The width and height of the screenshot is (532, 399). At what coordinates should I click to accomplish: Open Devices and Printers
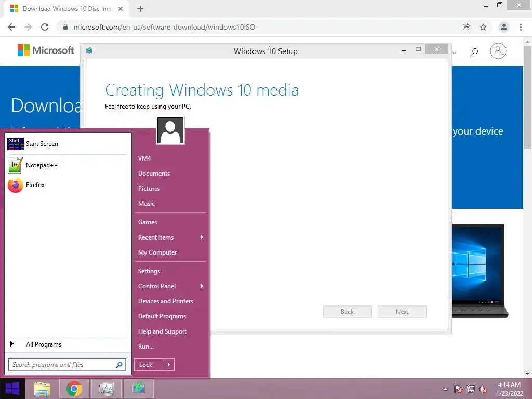coord(166,301)
